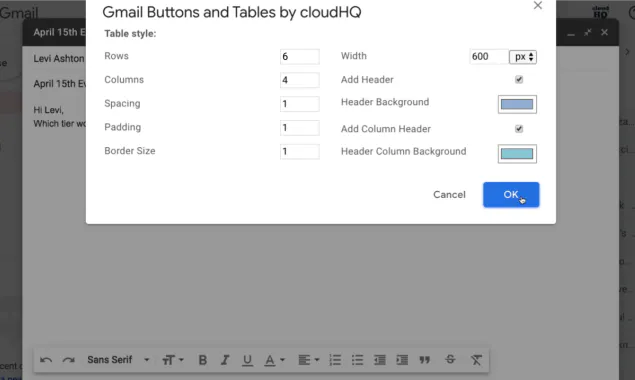Decrease the indent level
This screenshot has height=380, width=635.
point(379,360)
